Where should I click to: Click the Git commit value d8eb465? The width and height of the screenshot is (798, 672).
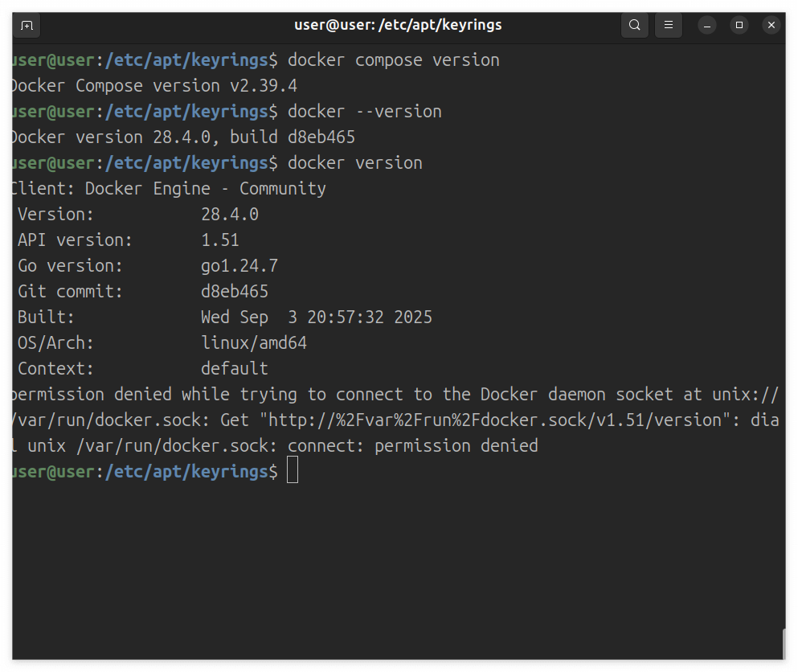click(235, 291)
